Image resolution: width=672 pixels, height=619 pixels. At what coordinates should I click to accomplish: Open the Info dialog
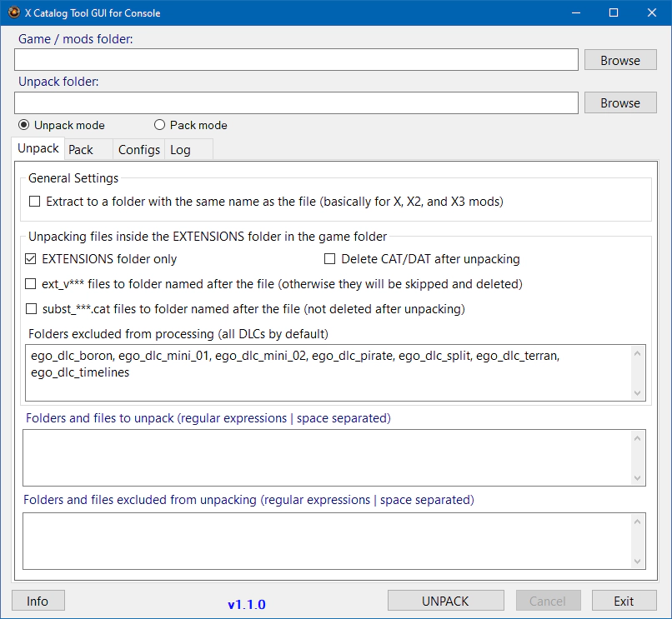pyautogui.click(x=38, y=601)
